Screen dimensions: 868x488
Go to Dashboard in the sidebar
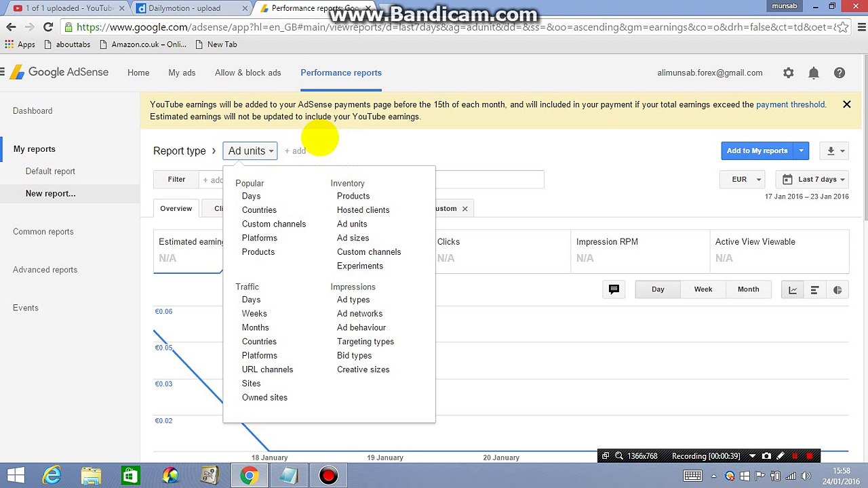click(33, 111)
